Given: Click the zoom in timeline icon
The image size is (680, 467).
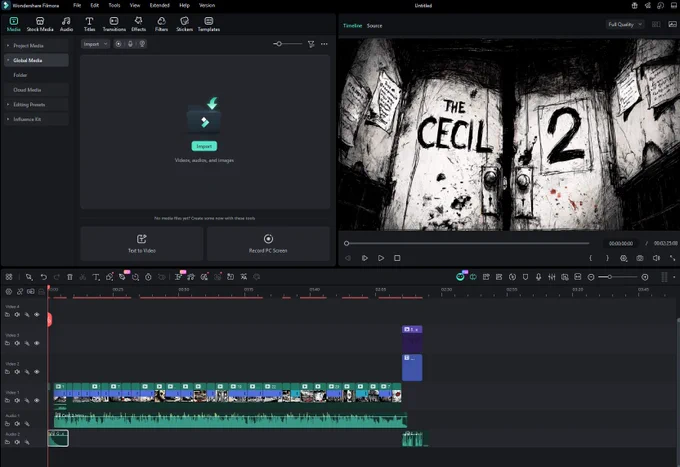Looking at the screenshot, I should point(645,277).
